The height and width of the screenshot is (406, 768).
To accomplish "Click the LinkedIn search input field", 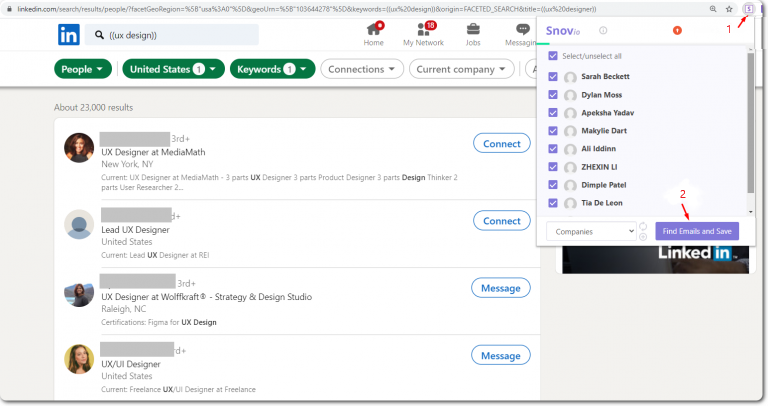I will pyautogui.click(x=171, y=35).
